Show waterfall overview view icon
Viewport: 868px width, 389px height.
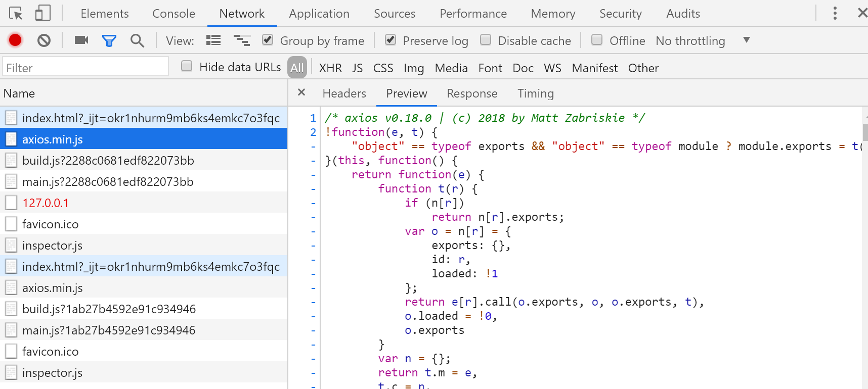[x=241, y=40]
